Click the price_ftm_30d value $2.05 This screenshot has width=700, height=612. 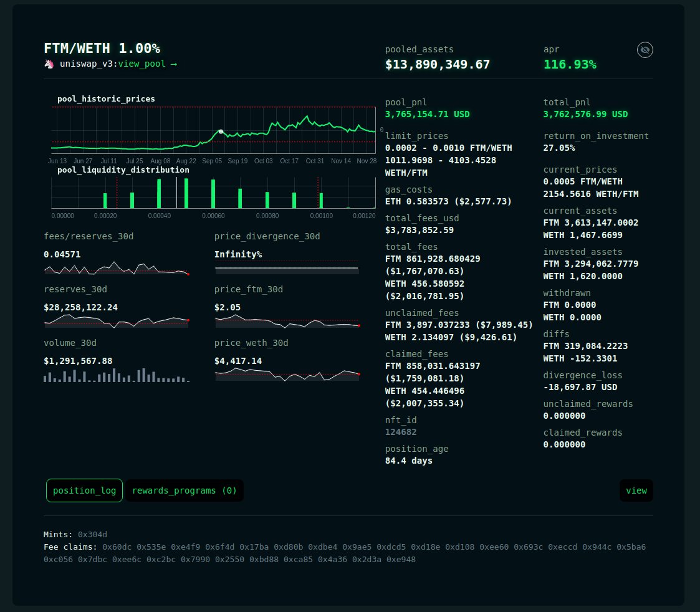pyautogui.click(x=228, y=308)
